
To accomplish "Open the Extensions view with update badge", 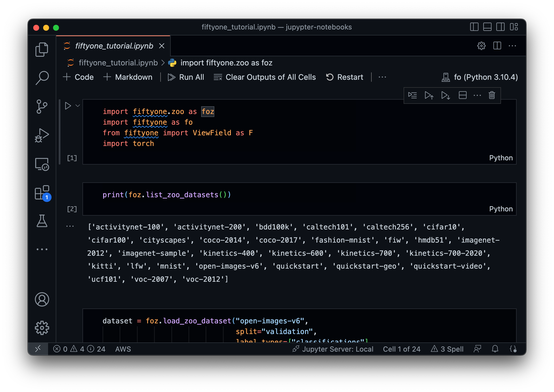I will (43, 193).
